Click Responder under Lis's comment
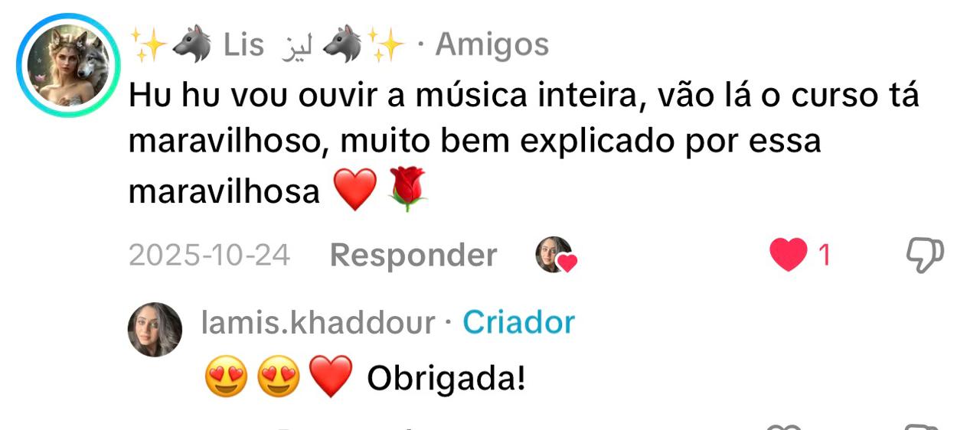The width and height of the screenshot is (980, 430). [413, 256]
